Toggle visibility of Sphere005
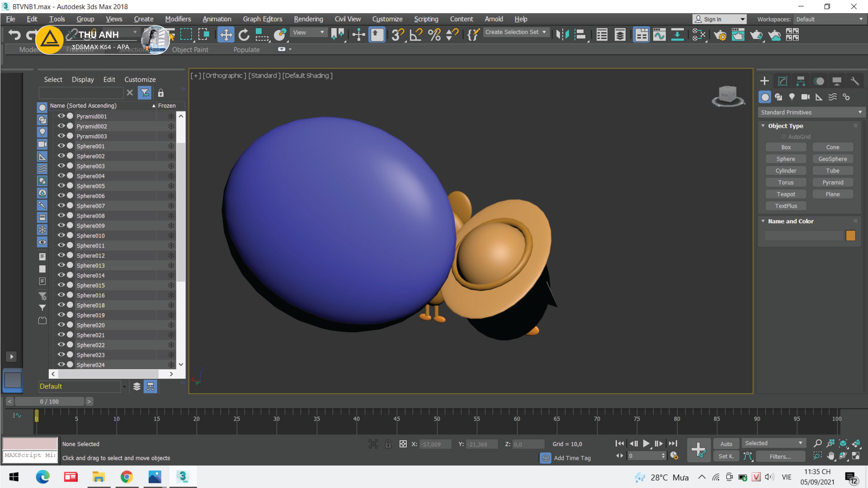This screenshot has height=488, width=868. click(61, 186)
